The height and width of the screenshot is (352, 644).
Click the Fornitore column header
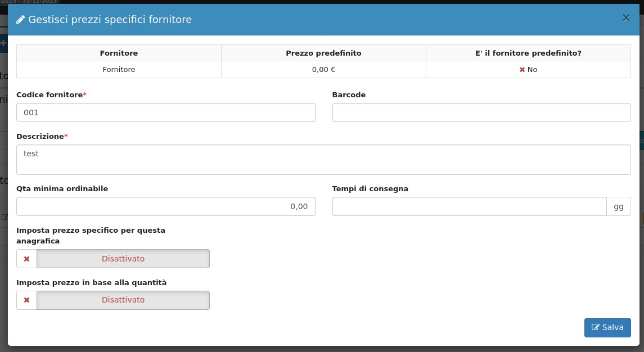[x=119, y=53]
